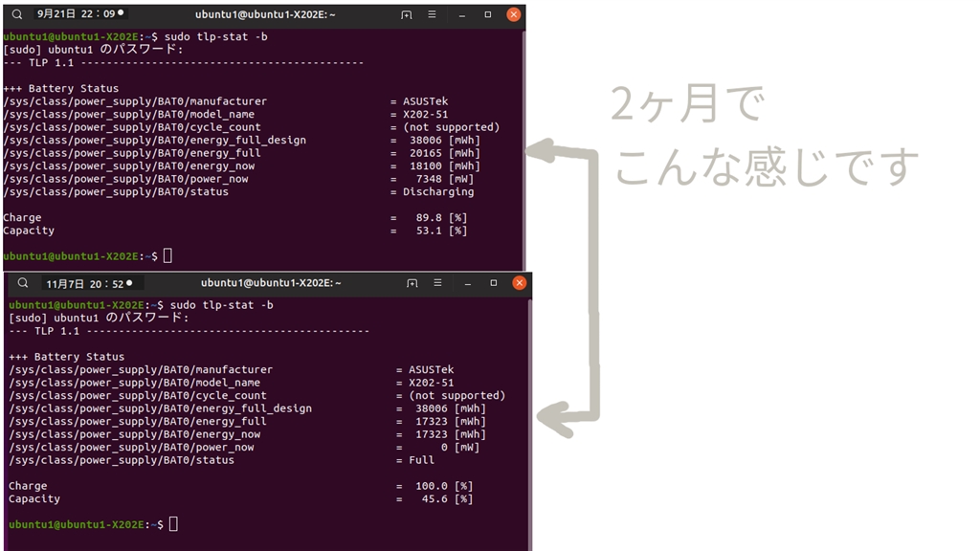Click lower terminal title ubuntu1@ubuntu1-X202E

[271, 283]
